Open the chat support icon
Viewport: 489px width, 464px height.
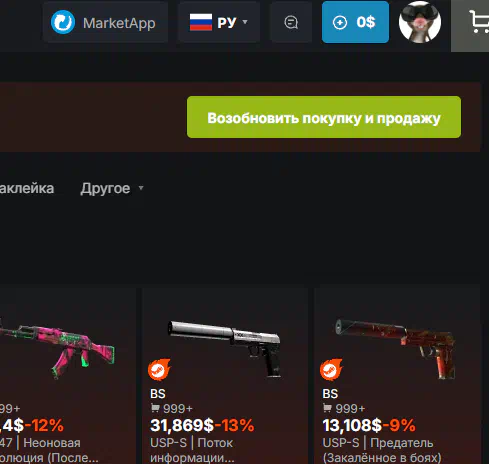click(291, 22)
